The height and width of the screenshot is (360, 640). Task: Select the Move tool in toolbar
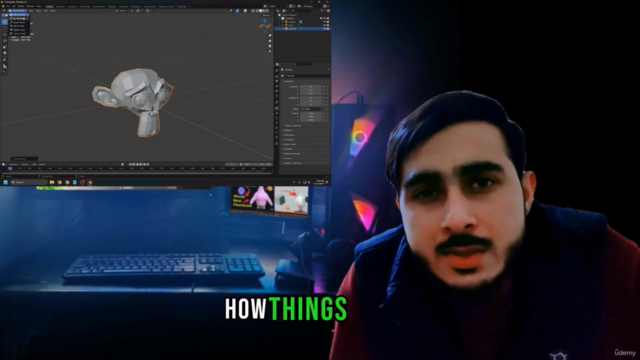click(5, 35)
